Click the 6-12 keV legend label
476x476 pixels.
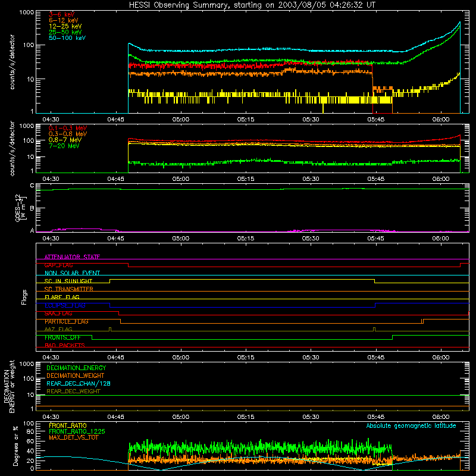[x=64, y=20]
